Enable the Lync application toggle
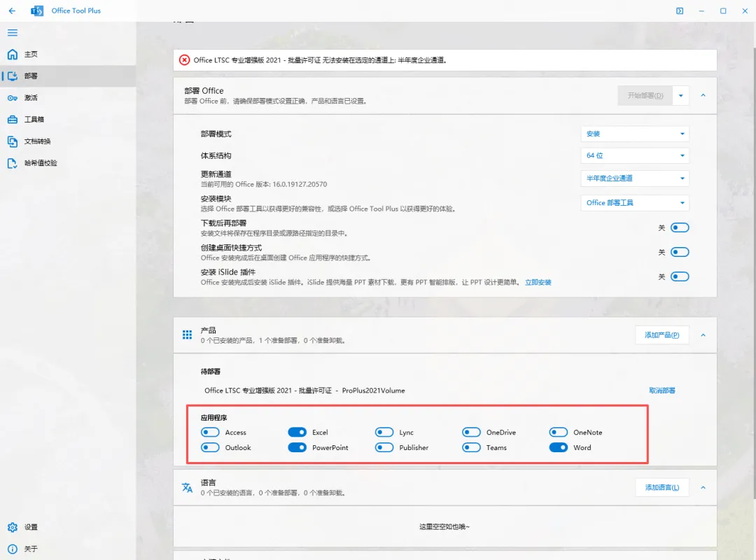Viewport: 756px width, 560px height. coord(384,432)
